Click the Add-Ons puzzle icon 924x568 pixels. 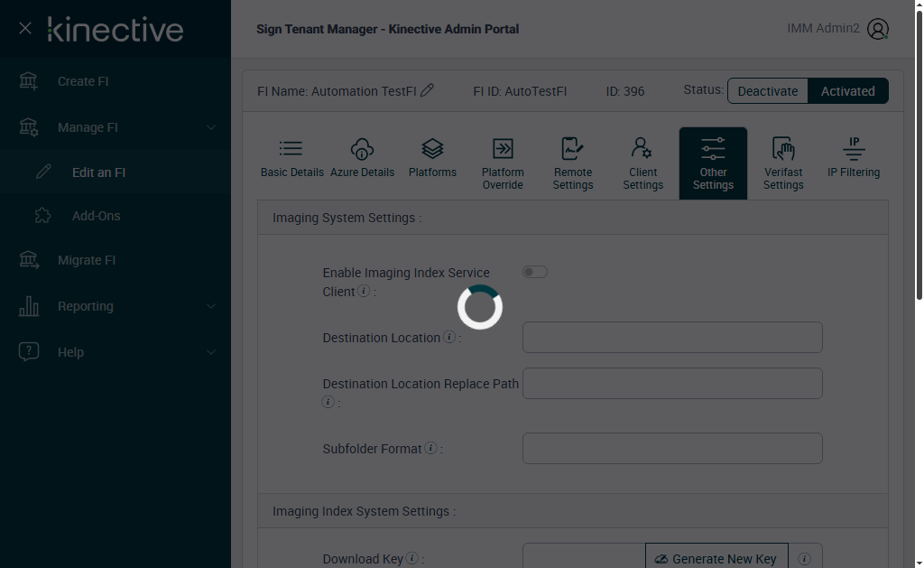pyautogui.click(x=43, y=215)
